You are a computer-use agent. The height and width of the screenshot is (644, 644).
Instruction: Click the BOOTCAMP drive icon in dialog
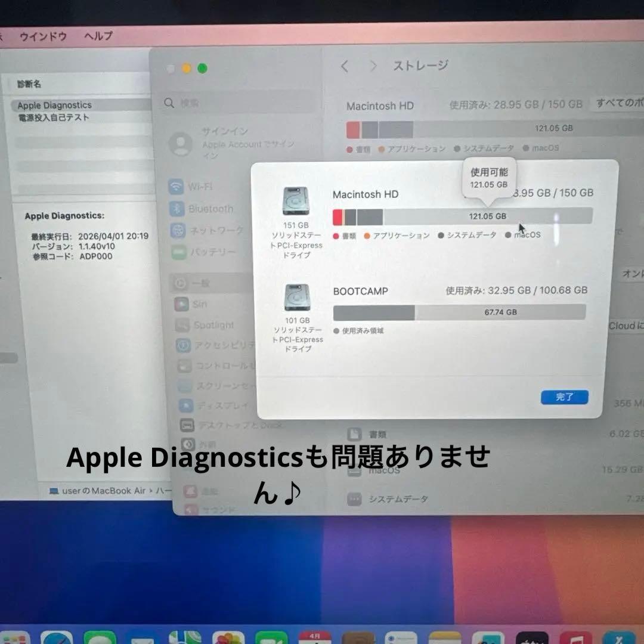(298, 298)
